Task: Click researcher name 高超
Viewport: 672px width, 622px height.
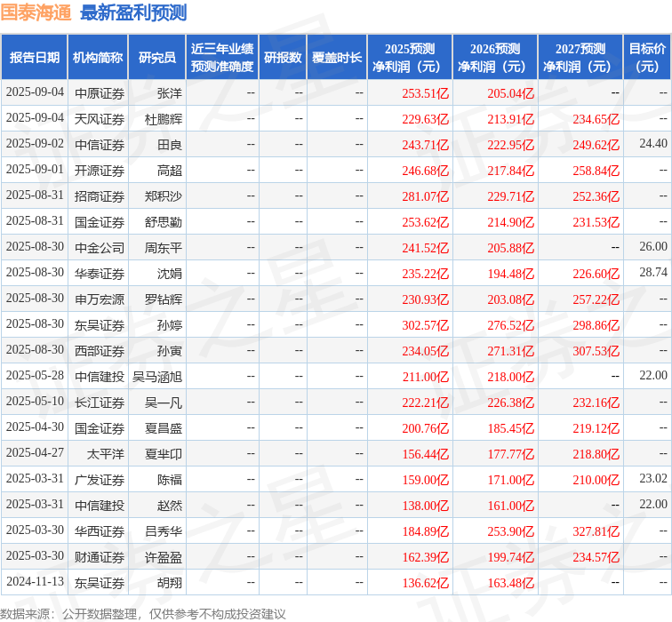Action: [170, 171]
